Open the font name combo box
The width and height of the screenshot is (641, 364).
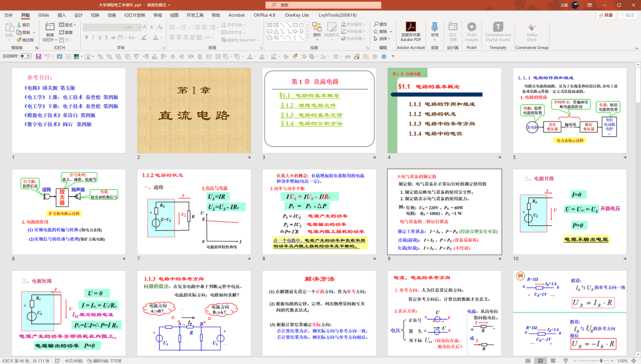(x=104, y=27)
